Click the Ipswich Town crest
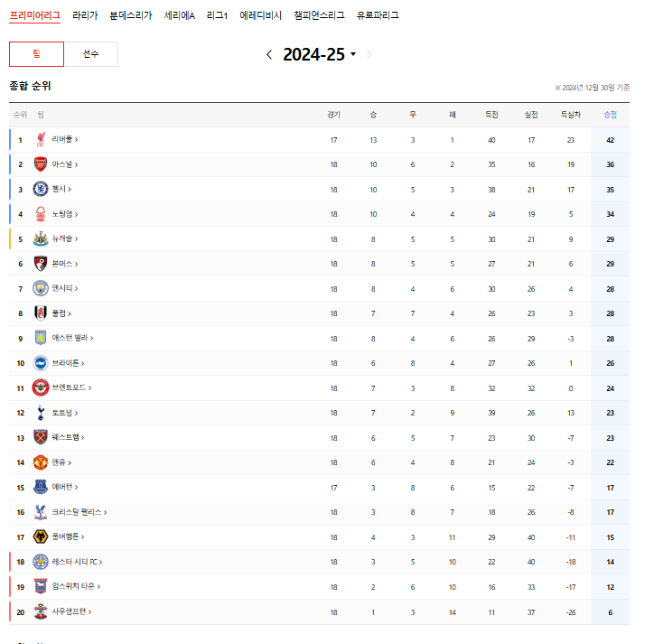645x644 pixels. [x=41, y=586]
